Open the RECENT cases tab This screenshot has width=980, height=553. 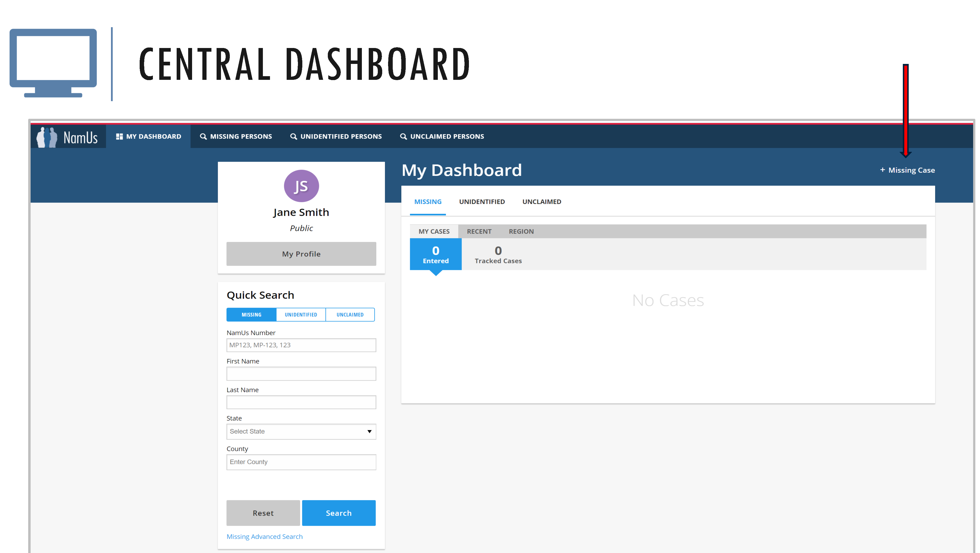click(x=479, y=231)
